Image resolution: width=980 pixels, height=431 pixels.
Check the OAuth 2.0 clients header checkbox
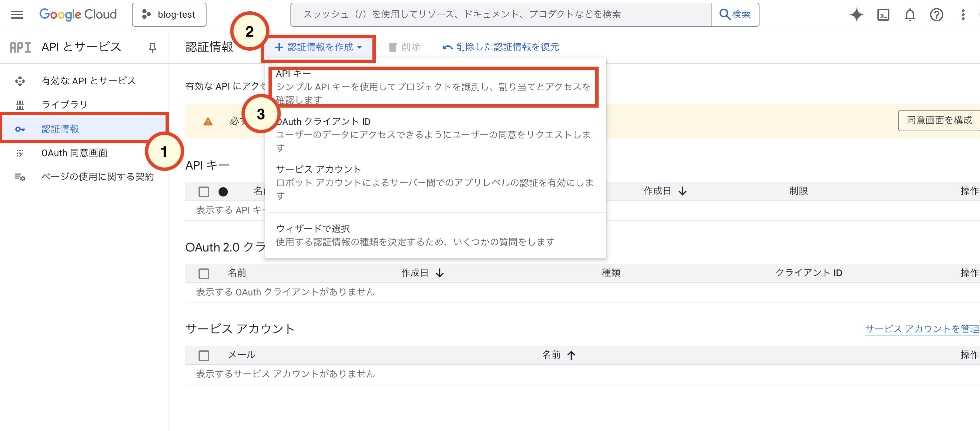[204, 273]
